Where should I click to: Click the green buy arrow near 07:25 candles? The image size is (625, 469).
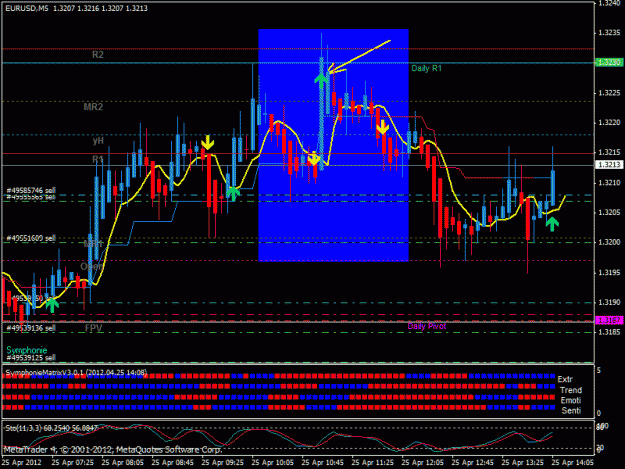coord(52,305)
